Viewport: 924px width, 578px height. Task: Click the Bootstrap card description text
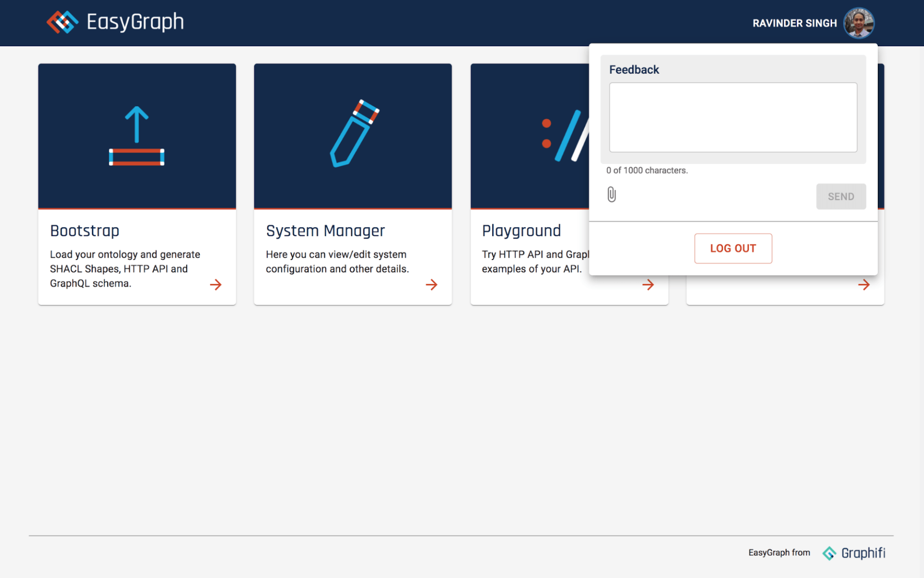coord(125,269)
